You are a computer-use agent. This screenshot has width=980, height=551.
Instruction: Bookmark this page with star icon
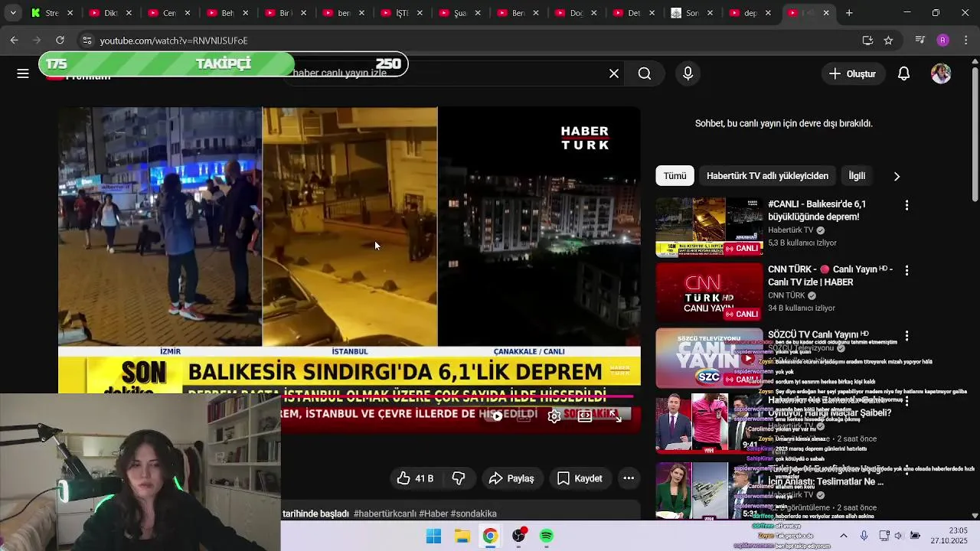point(888,40)
